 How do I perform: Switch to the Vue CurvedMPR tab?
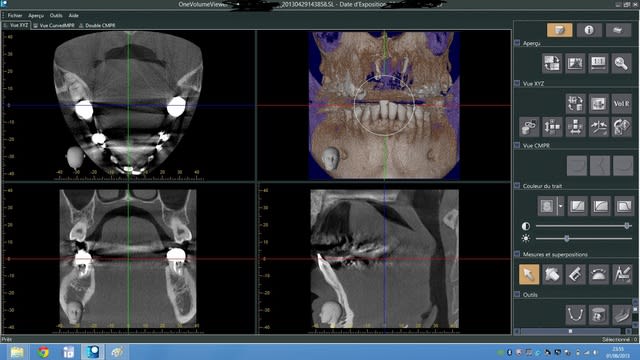click(54, 25)
